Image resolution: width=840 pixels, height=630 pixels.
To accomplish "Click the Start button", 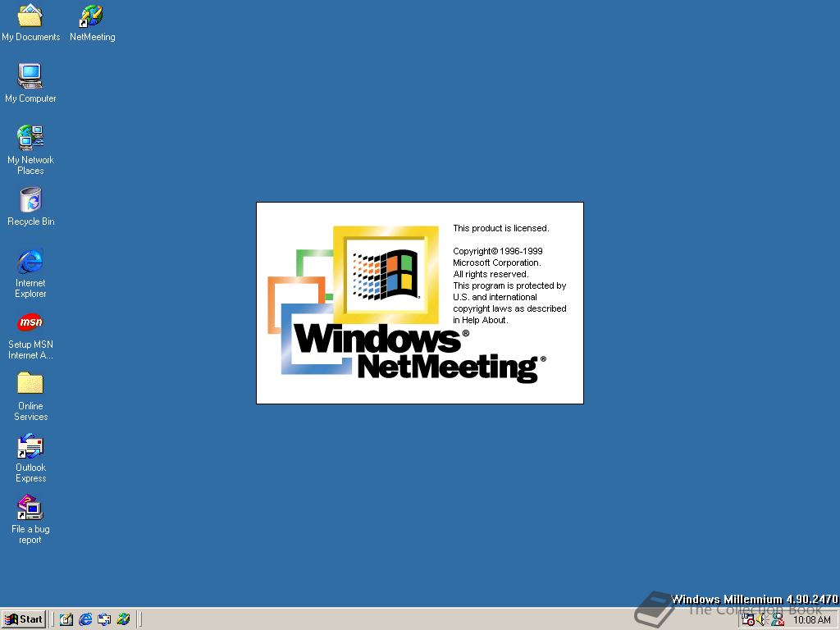I will 24,619.
